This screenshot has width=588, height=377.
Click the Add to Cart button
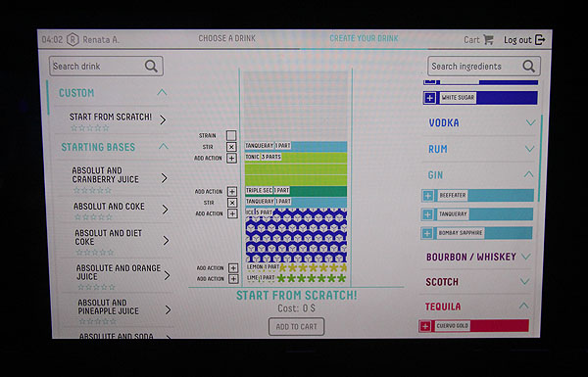296,327
